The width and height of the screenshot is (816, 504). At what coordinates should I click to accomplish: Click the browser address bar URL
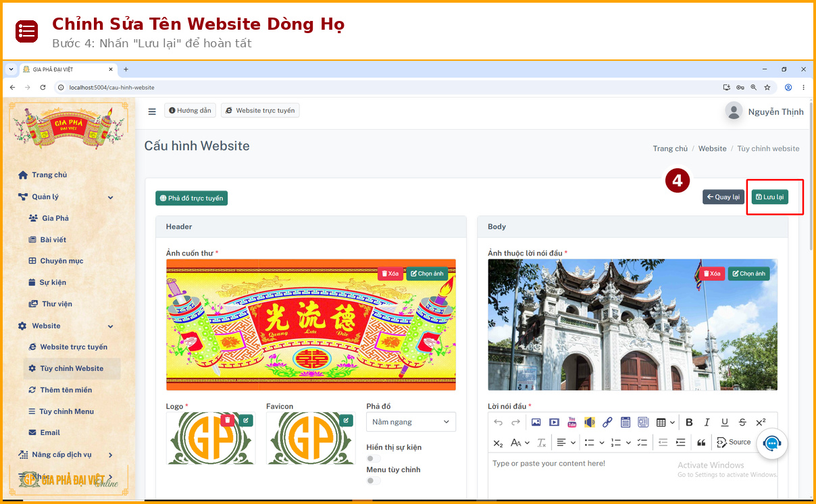pos(112,87)
